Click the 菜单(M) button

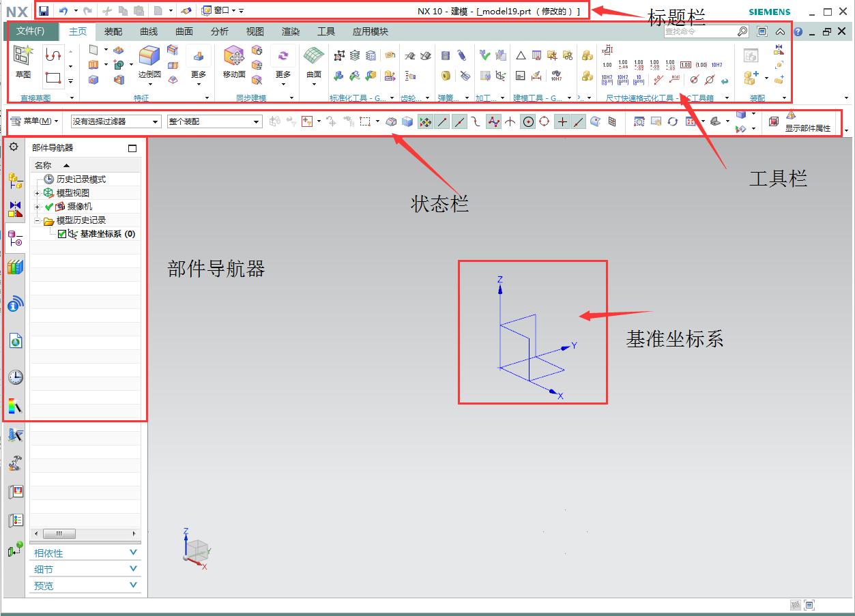(x=34, y=121)
